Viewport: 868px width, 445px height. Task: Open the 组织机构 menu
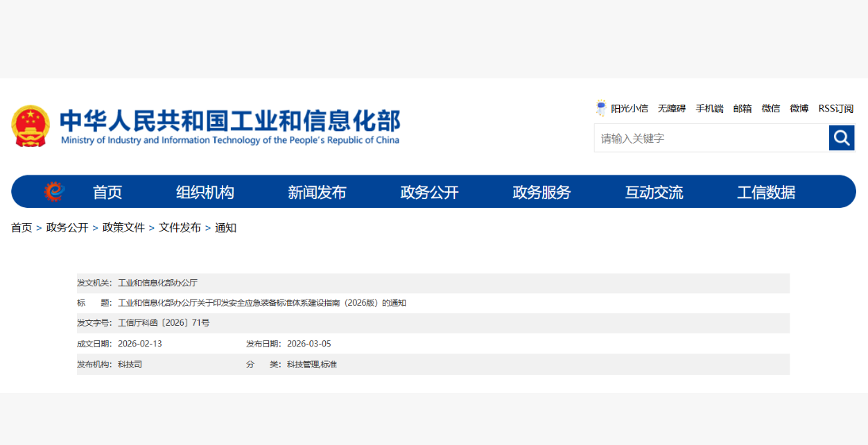pos(205,192)
